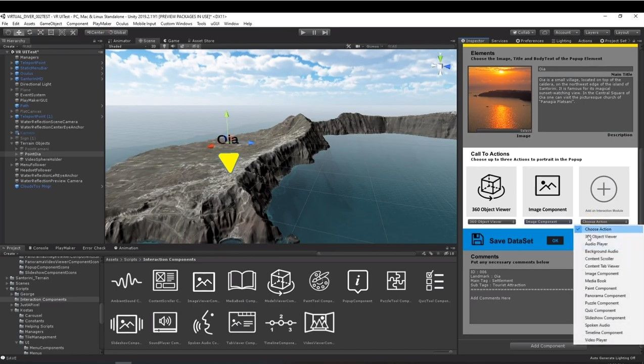This screenshot has height=364, width=644.
Task: Select the Rotate tool in the toolbar
Action: 30,32
